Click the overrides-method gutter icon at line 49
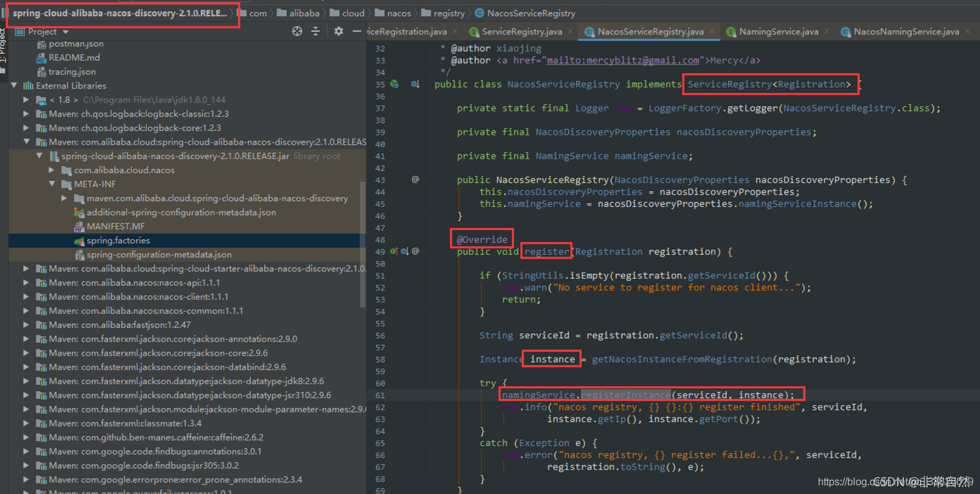Screen dimensions: 980x494 394,251
